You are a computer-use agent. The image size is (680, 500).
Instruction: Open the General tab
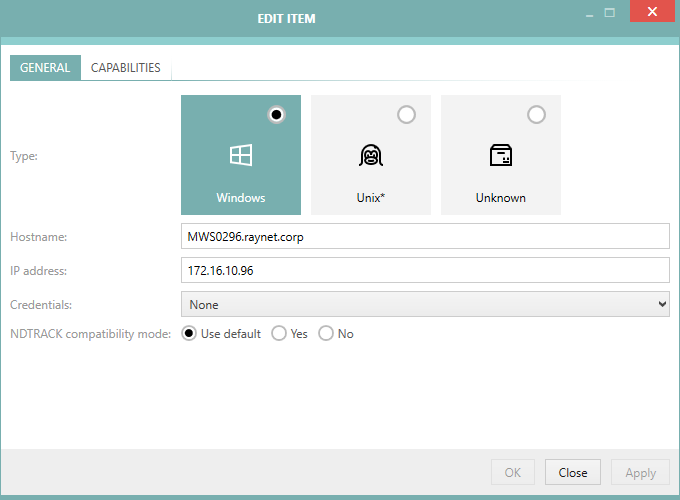click(x=45, y=68)
